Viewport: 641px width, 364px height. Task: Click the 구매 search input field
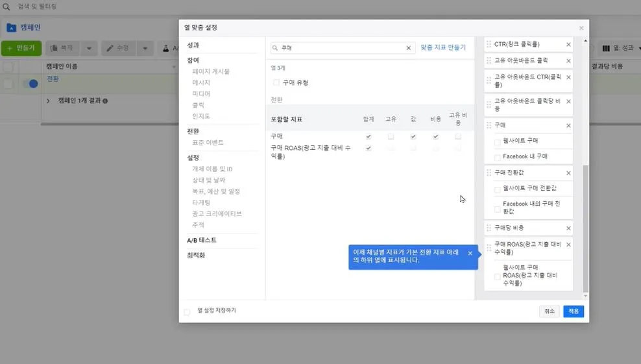point(343,48)
